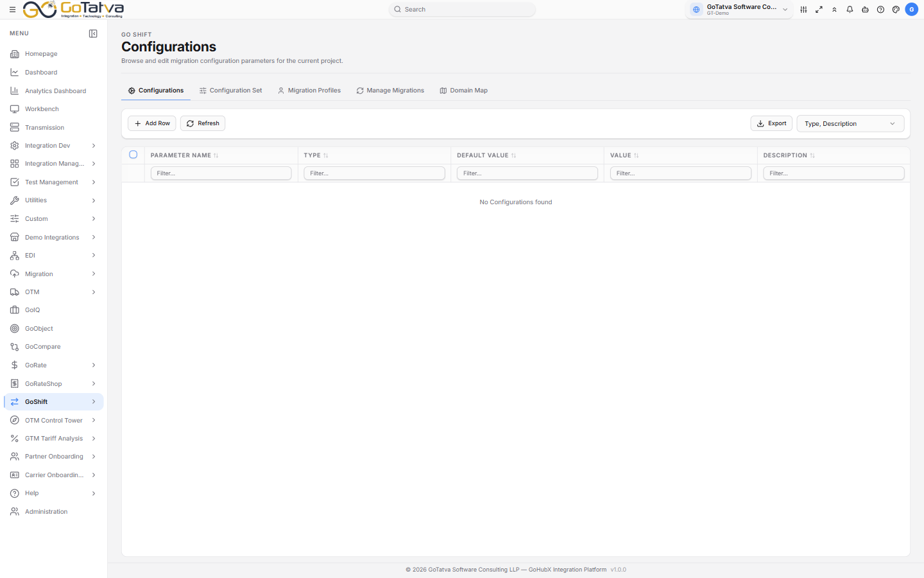This screenshot has height=578, width=924.
Task: Toggle the select-all checkbox in table header
Action: pyautogui.click(x=133, y=155)
